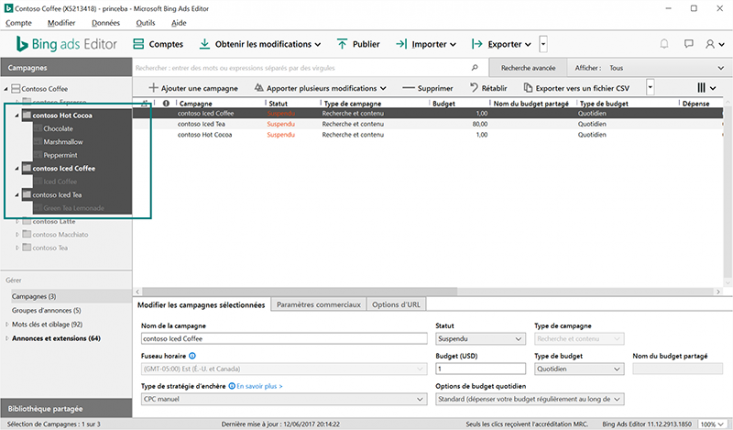
Task: Sort by the Statut column header
Action: (278, 103)
